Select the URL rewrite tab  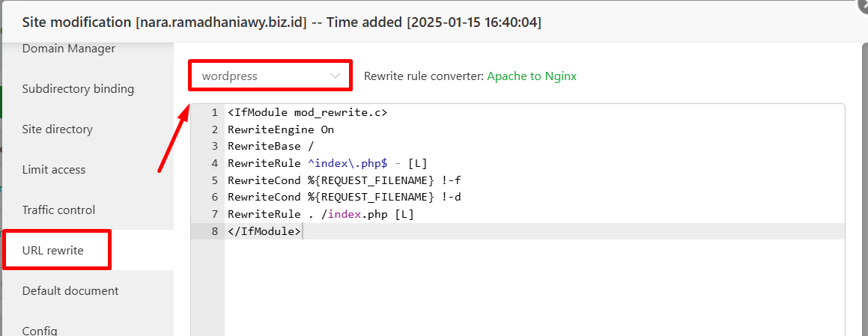coord(52,251)
